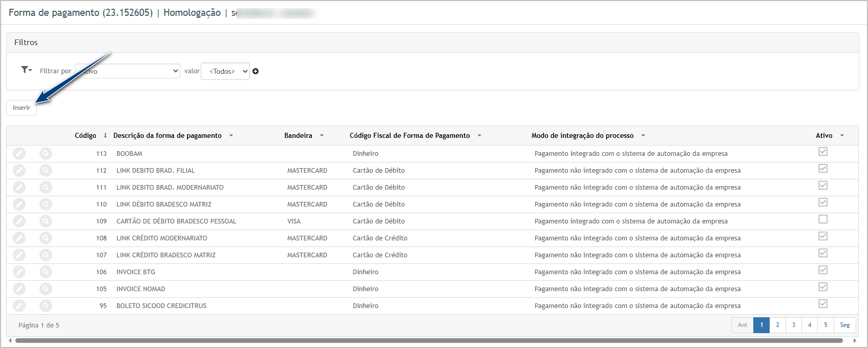Go to page 5
Image resolution: width=868 pixels, height=348 pixels.
tap(825, 325)
